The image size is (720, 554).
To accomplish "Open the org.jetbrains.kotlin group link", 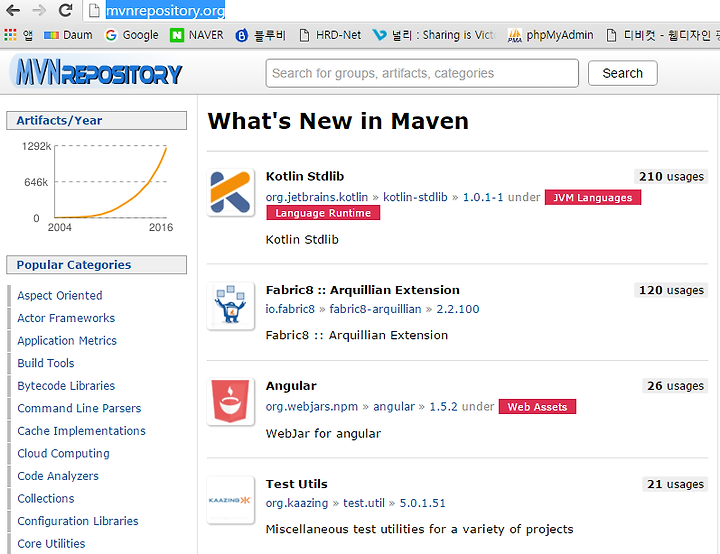I will (x=317, y=197).
